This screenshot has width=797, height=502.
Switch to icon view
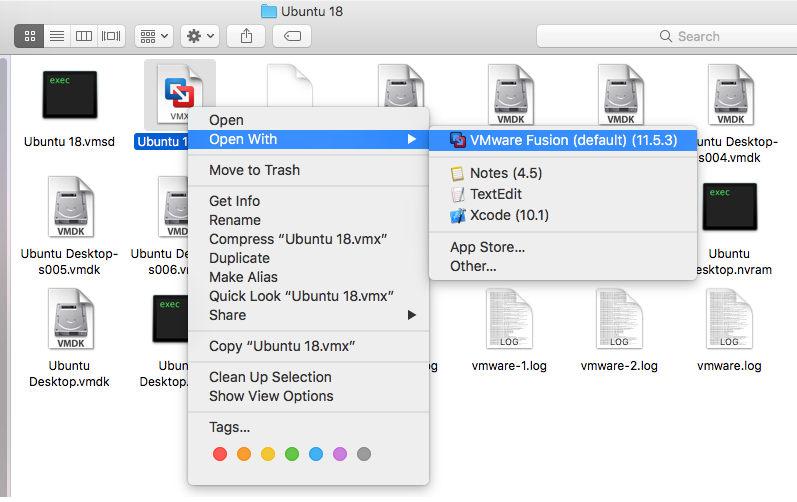(29, 36)
